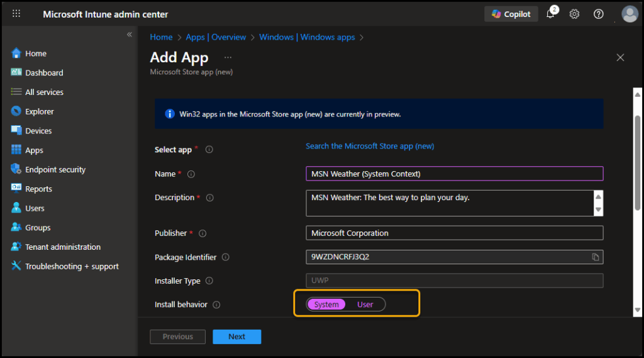The width and height of the screenshot is (644, 358).
Task: Open the app launcher waffle icon
Action: click(16, 14)
